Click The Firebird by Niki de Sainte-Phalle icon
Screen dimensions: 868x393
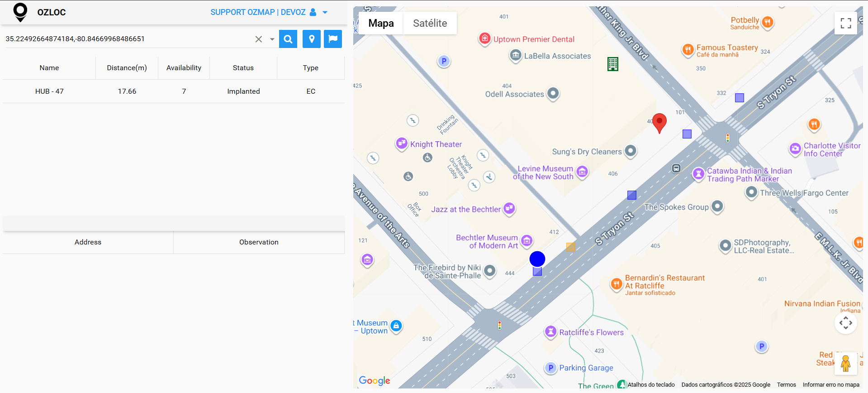(490, 271)
